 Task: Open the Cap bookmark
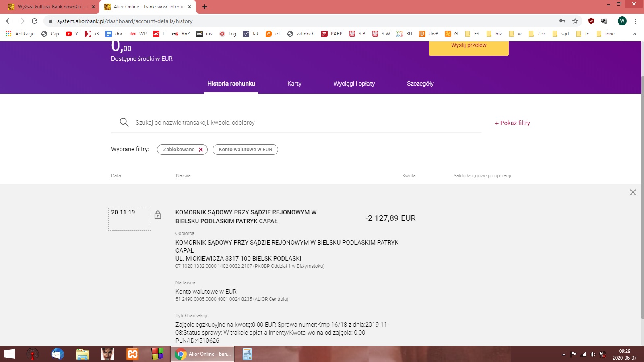(x=50, y=34)
